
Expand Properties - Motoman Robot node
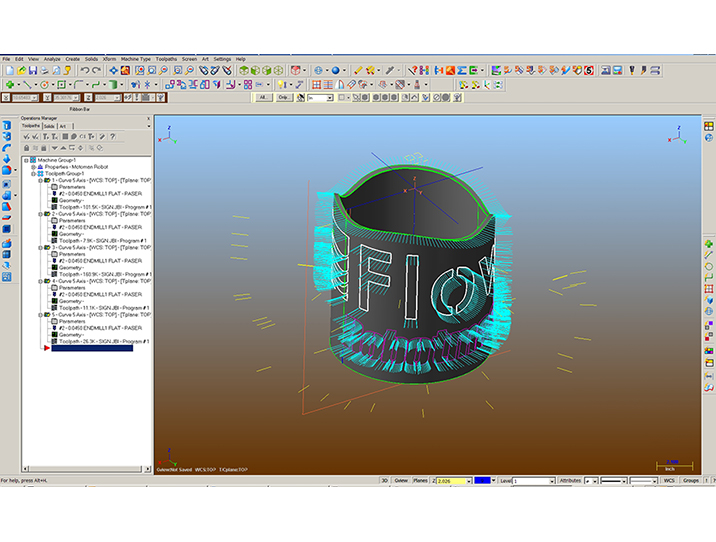33,167
